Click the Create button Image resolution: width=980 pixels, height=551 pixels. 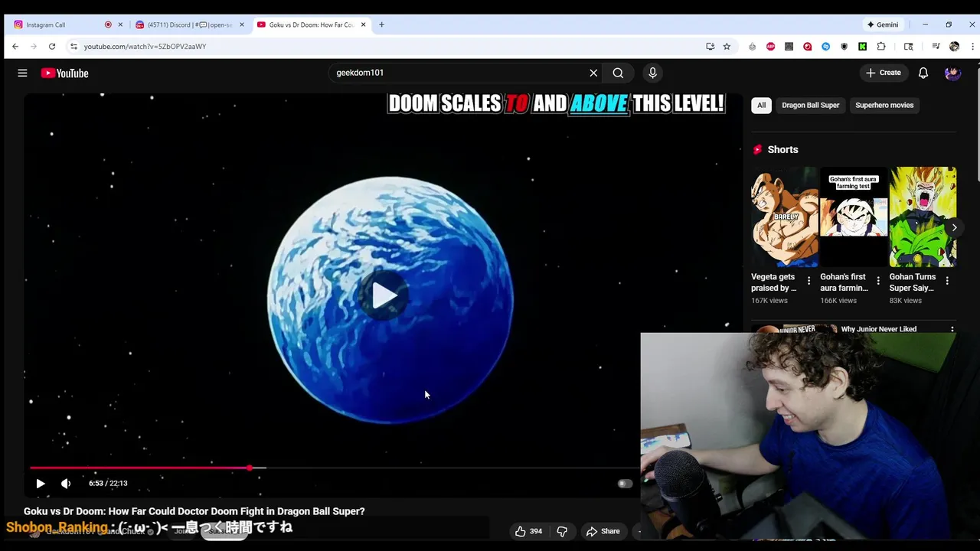click(x=883, y=73)
